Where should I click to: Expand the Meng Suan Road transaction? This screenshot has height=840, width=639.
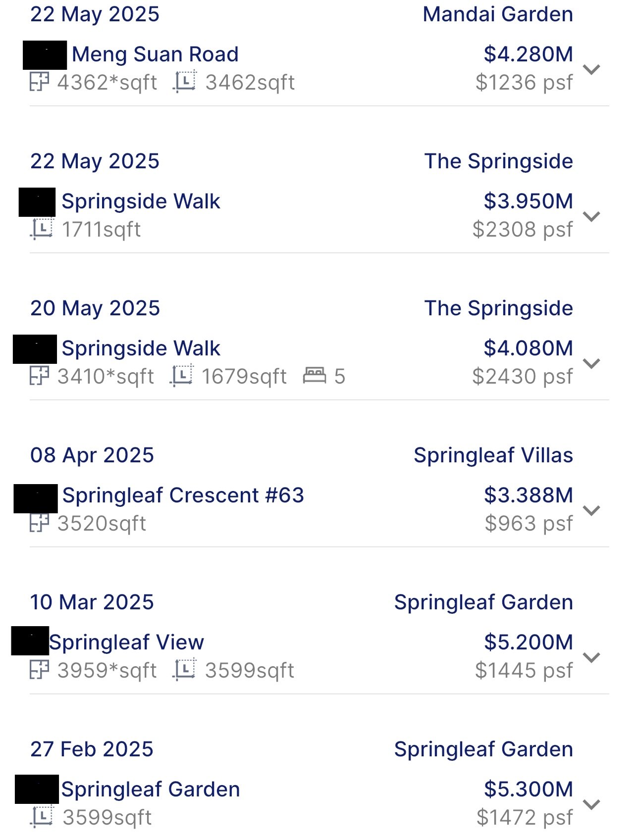click(591, 69)
